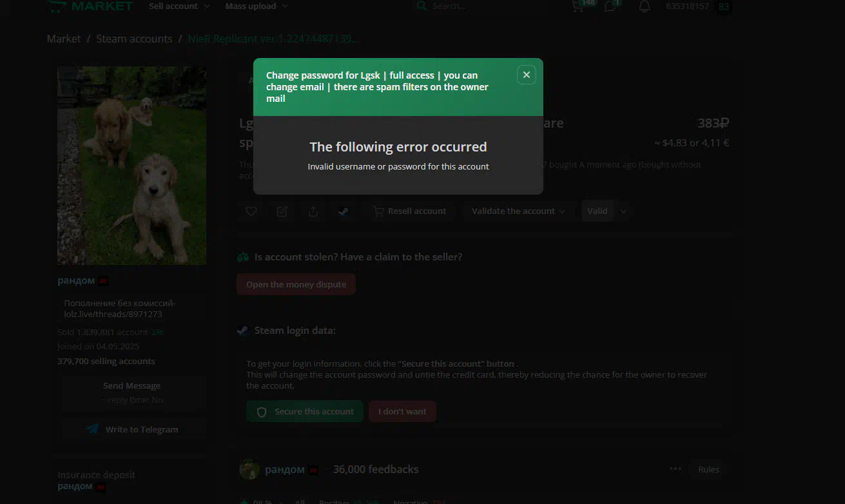Open the dropdown arrow next to Valid
845x504 pixels.
coord(623,211)
